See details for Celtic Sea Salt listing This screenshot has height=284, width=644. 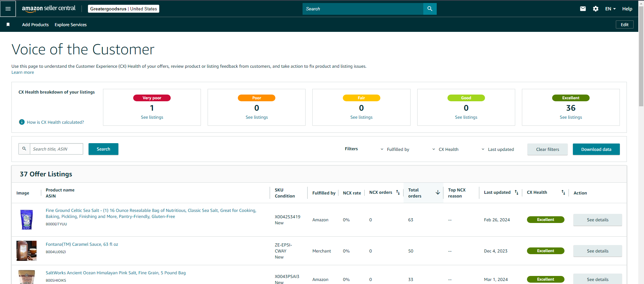597,220
